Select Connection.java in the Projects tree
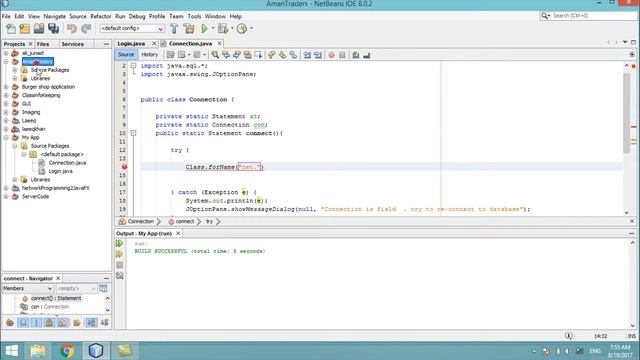Viewport: 640px width, 360px height. (67, 163)
